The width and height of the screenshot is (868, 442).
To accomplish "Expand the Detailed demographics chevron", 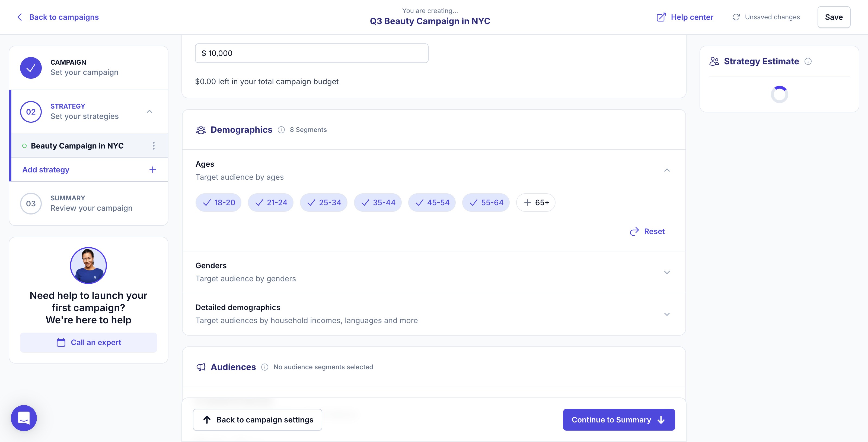I will point(667,314).
